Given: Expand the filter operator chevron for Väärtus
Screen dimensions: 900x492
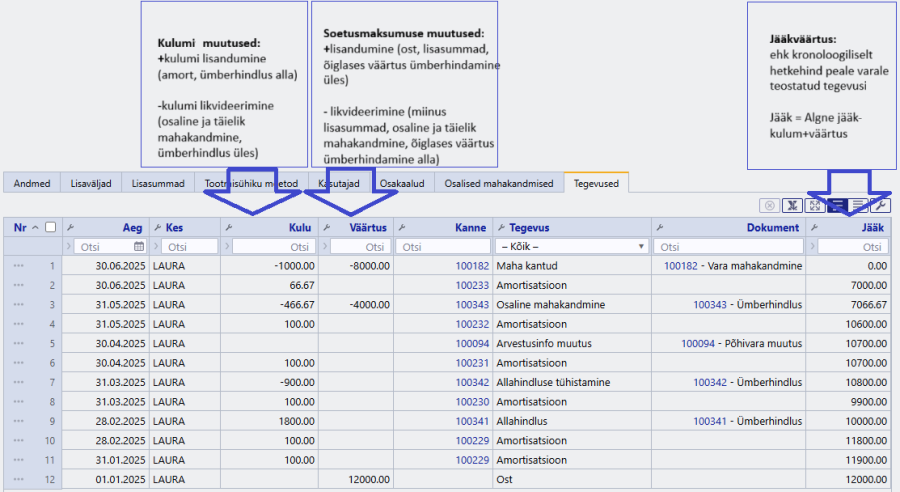Looking at the screenshot, I should point(325,246).
